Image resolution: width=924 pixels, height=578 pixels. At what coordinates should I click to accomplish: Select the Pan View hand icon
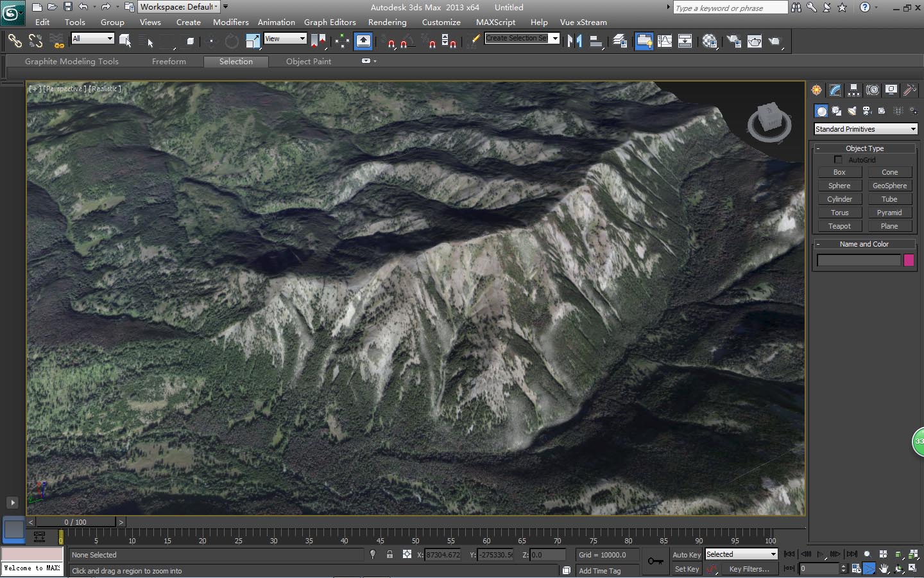[x=884, y=569]
